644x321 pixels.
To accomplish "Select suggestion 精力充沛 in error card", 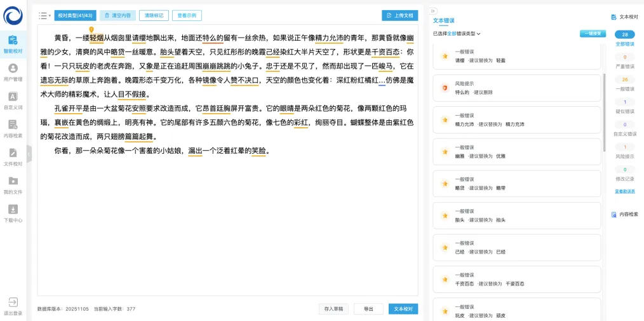I will 514,124.
